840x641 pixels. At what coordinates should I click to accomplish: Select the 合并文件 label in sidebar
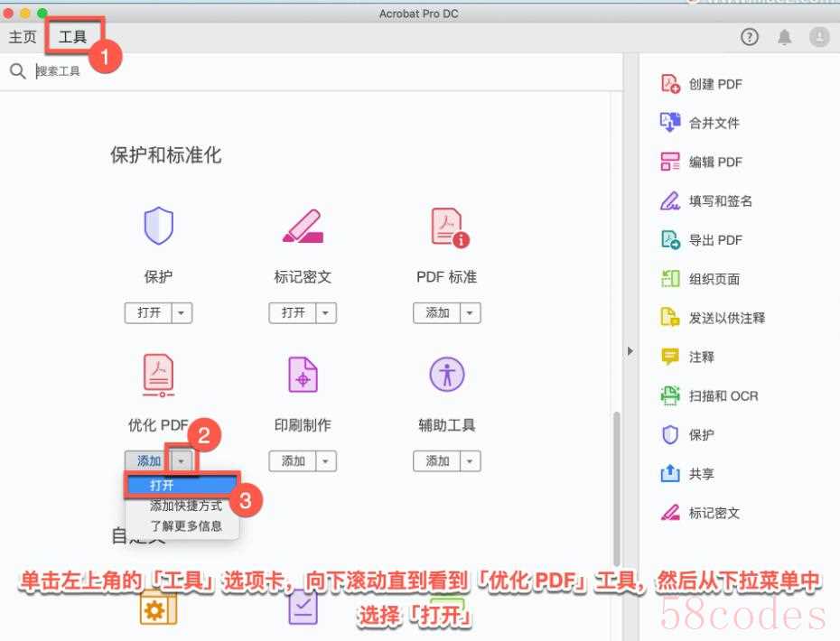pyautogui.click(x=714, y=123)
